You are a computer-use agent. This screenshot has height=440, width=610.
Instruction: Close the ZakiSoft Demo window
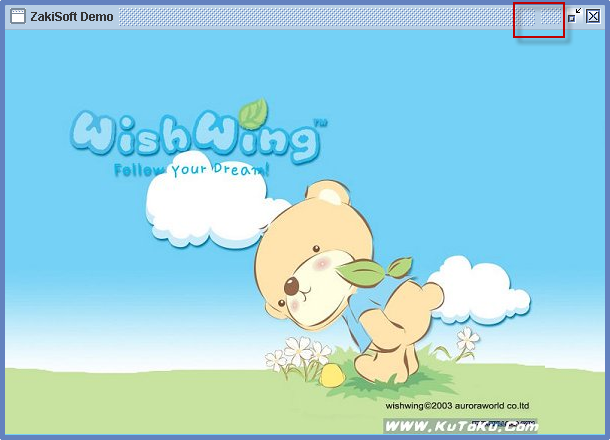[593, 17]
